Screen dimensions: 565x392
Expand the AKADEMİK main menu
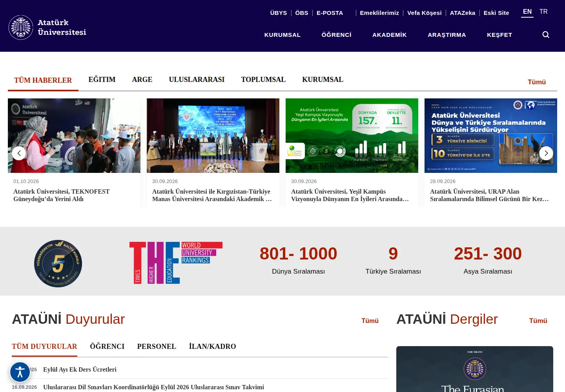(x=390, y=35)
